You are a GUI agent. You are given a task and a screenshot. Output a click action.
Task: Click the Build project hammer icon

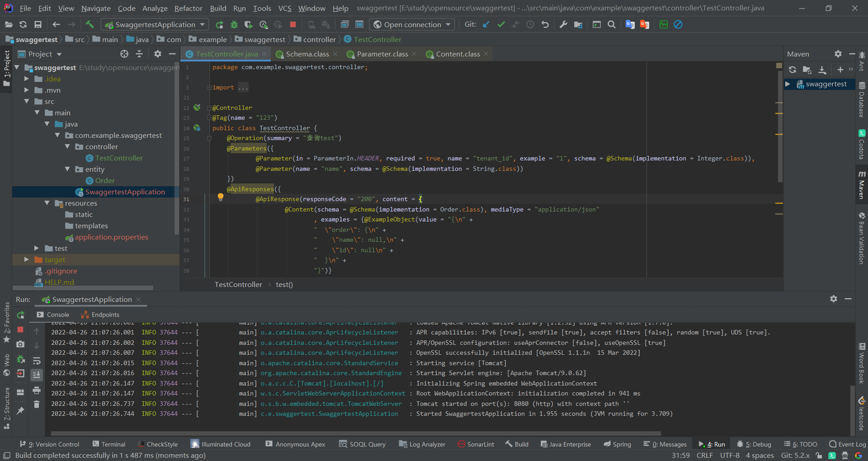pos(90,24)
